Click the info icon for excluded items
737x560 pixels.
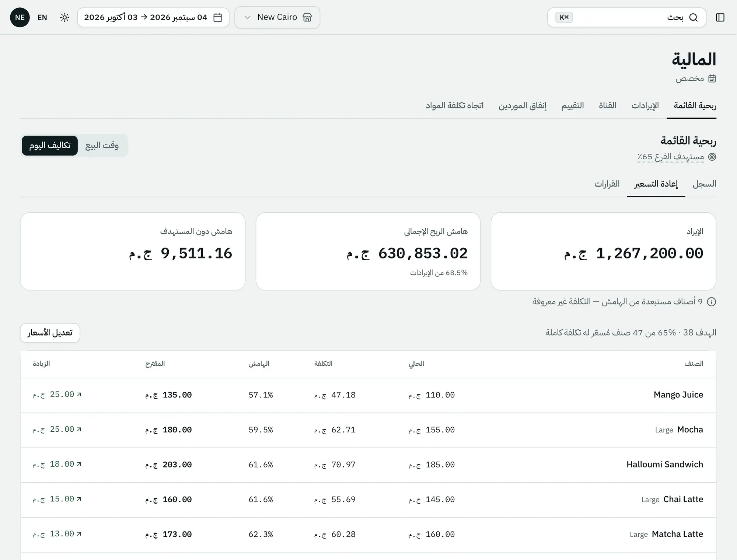712,302
